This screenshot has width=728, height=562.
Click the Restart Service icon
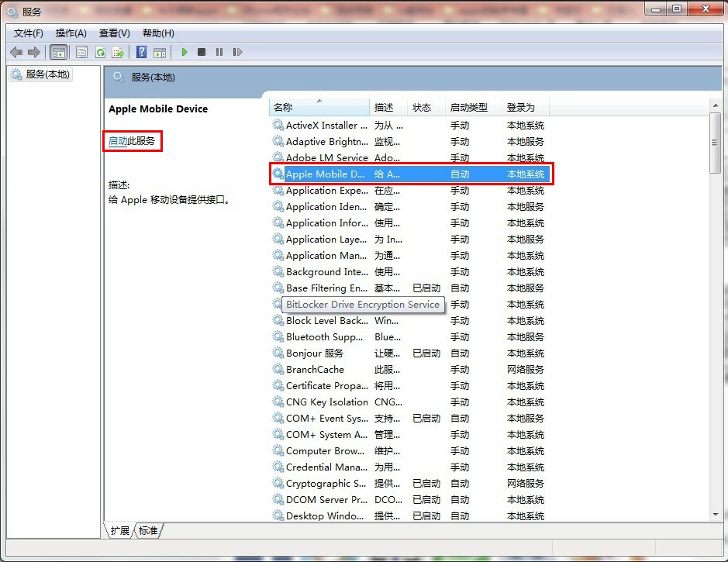pyautogui.click(x=238, y=51)
